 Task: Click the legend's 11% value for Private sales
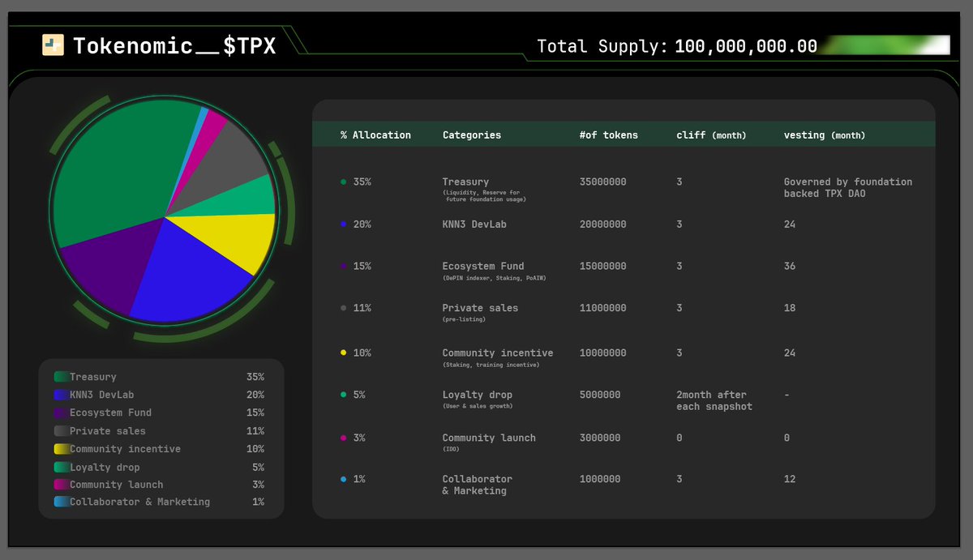point(255,431)
